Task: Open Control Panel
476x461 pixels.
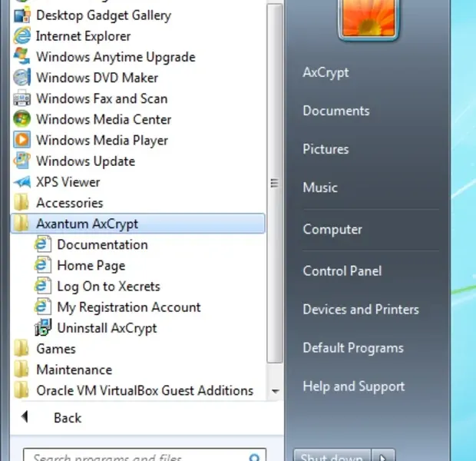Action: (x=342, y=270)
